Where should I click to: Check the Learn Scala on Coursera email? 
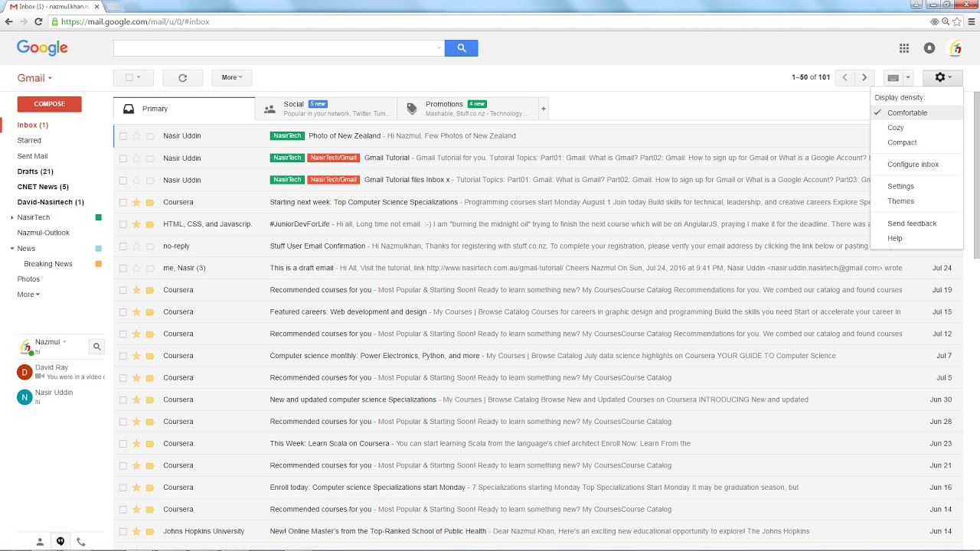click(x=122, y=444)
